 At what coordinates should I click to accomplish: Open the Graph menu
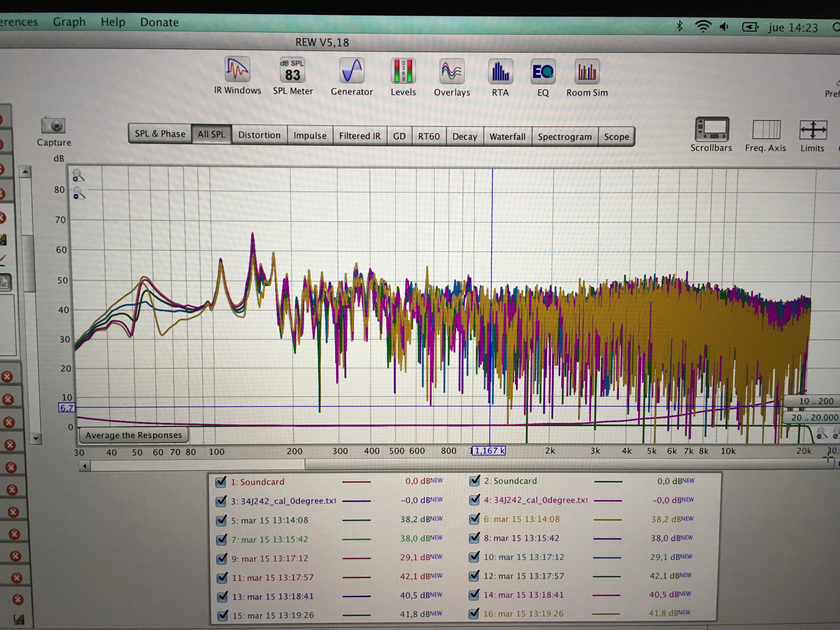(x=69, y=22)
